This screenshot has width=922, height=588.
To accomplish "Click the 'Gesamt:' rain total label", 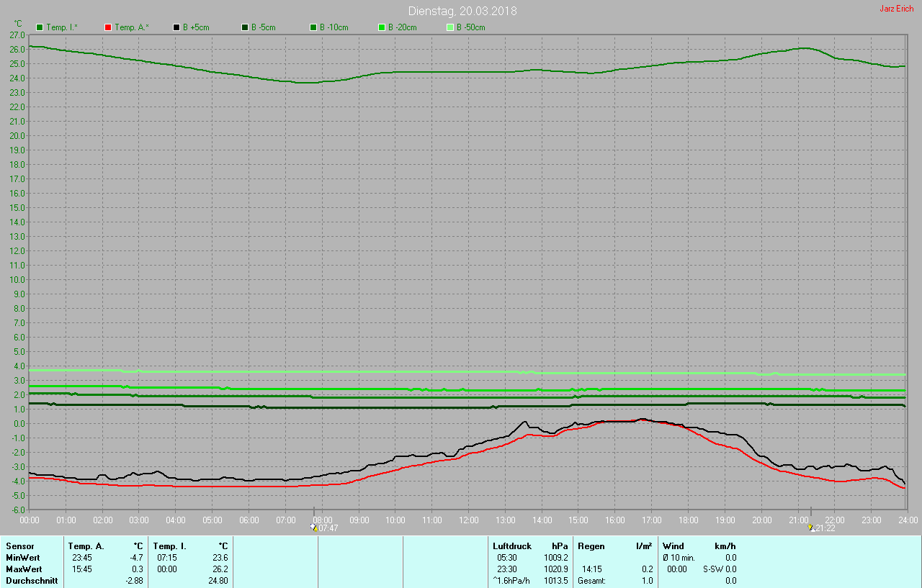I will [591, 581].
